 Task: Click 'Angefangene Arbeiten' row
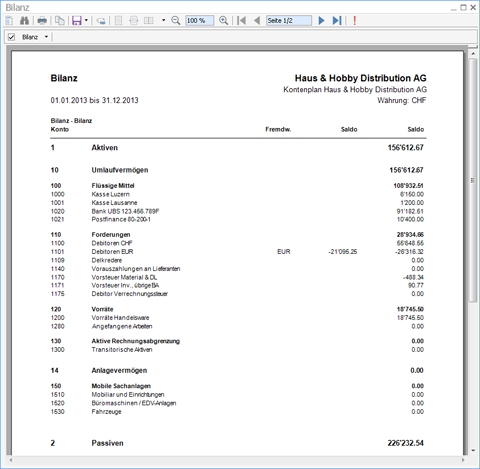(x=237, y=326)
